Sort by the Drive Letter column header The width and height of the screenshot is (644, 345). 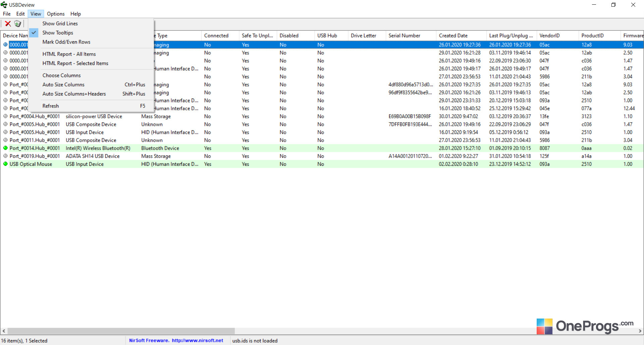(x=367, y=36)
